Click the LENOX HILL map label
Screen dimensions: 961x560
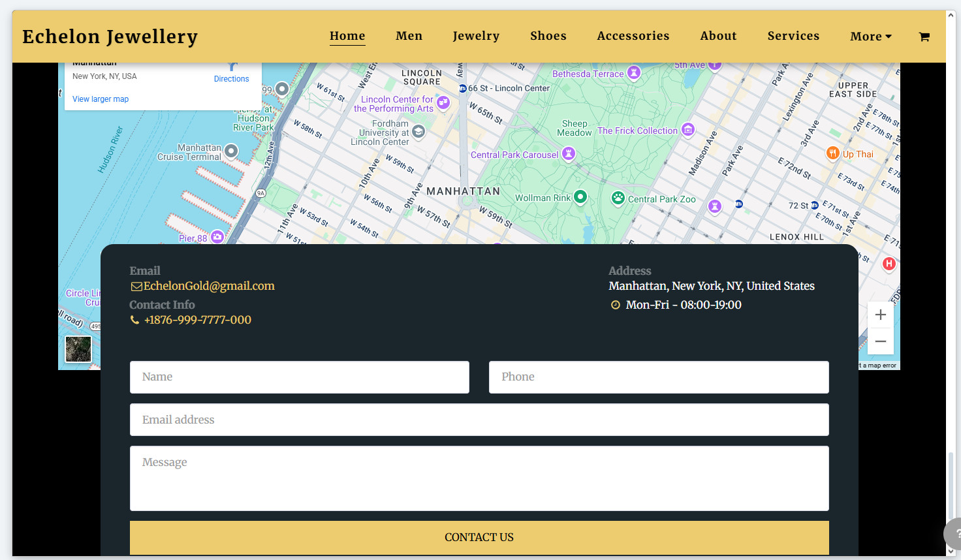click(x=796, y=237)
